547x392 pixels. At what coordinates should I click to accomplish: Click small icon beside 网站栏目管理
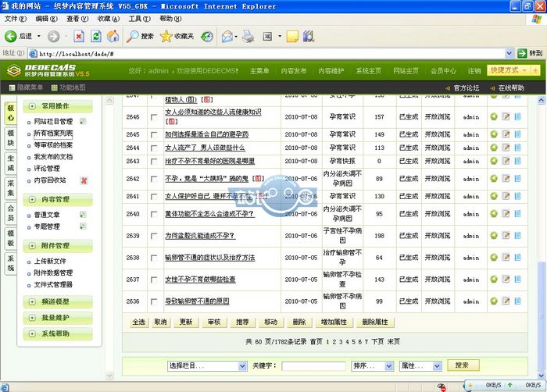83,121
